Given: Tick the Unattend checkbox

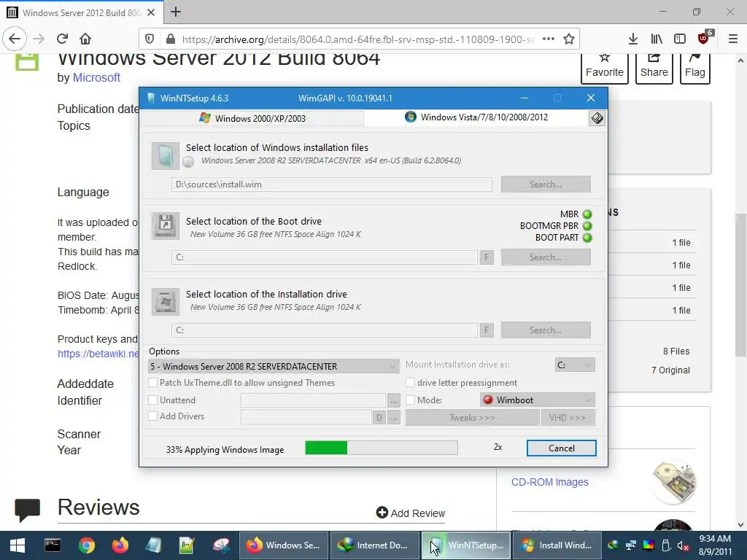Looking at the screenshot, I should [153, 400].
